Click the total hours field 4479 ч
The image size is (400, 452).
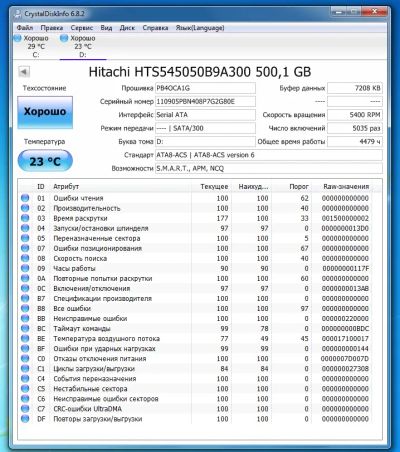[355, 142]
